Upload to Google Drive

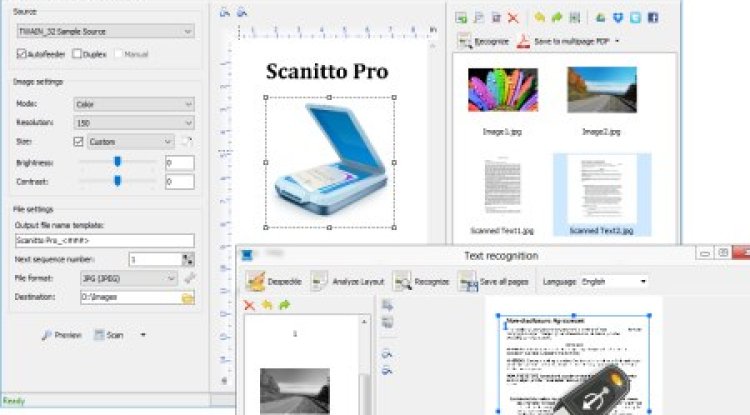[601, 18]
